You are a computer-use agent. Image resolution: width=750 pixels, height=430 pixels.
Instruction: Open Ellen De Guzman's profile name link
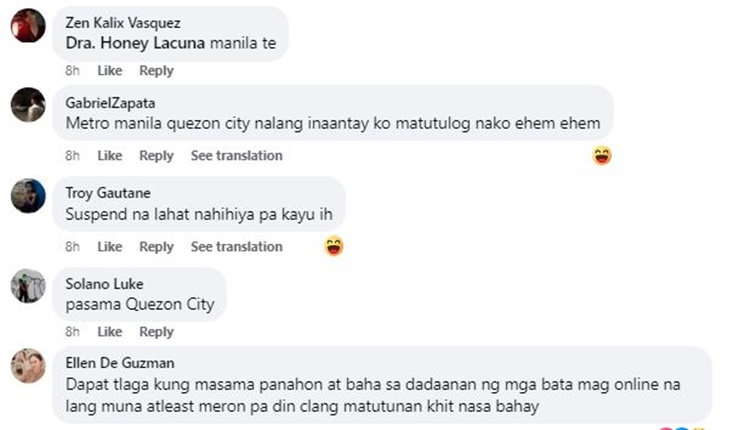click(120, 363)
